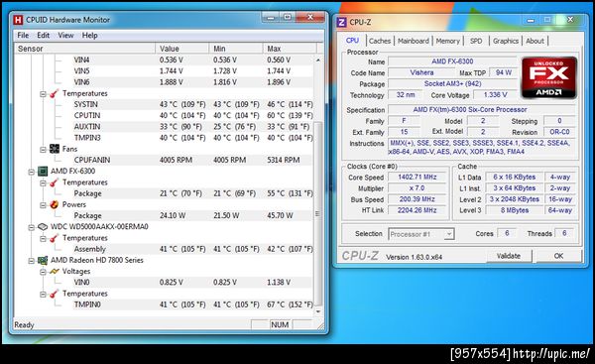Click the Min column header
The height and width of the screenshot is (364, 595).
coord(236,49)
